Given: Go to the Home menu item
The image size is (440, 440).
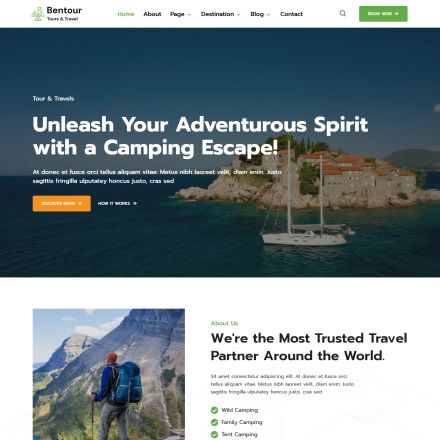Looking at the screenshot, I should (126, 14).
